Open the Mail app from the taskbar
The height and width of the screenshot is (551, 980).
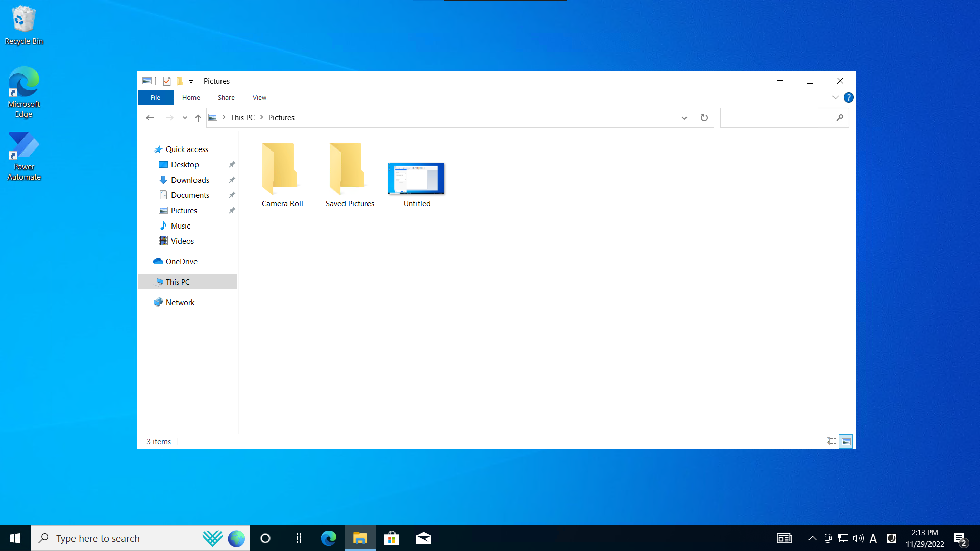pos(423,538)
